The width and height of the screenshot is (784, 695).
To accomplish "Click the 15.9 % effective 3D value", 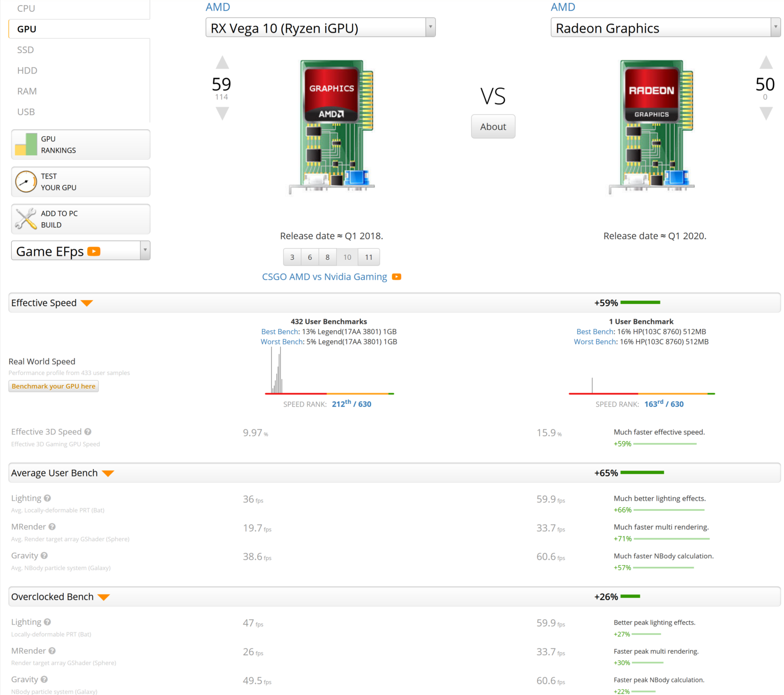I will (549, 433).
